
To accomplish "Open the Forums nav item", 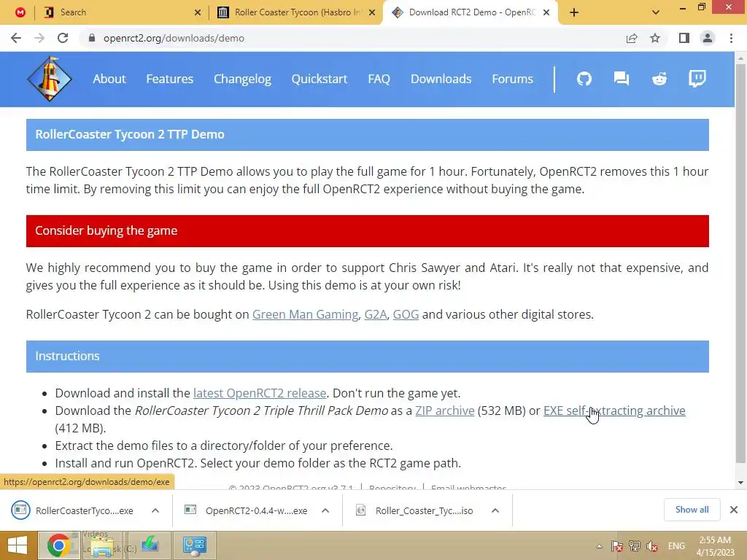I will (512, 79).
